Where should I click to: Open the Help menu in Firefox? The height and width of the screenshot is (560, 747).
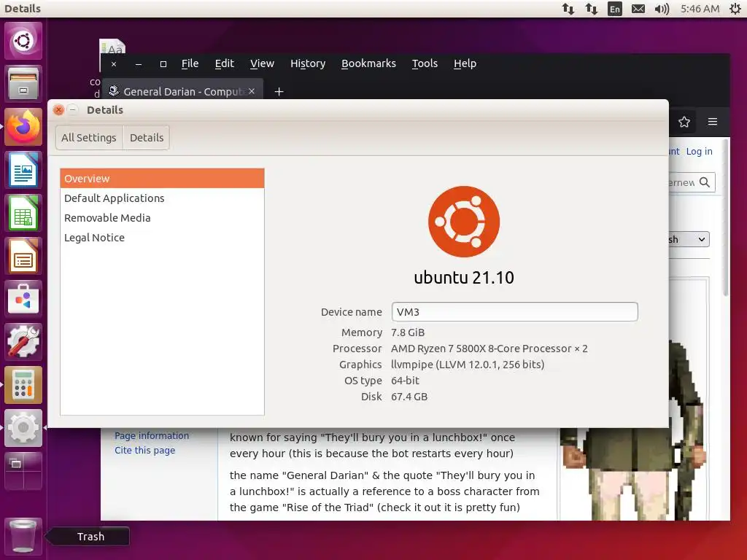(x=465, y=63)
